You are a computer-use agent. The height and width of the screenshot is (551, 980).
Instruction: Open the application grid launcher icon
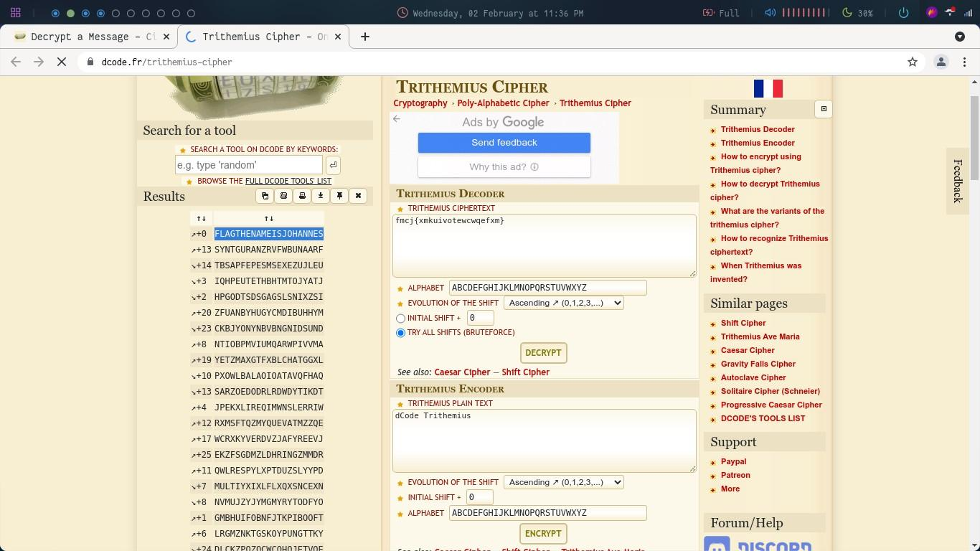[16, 13]
